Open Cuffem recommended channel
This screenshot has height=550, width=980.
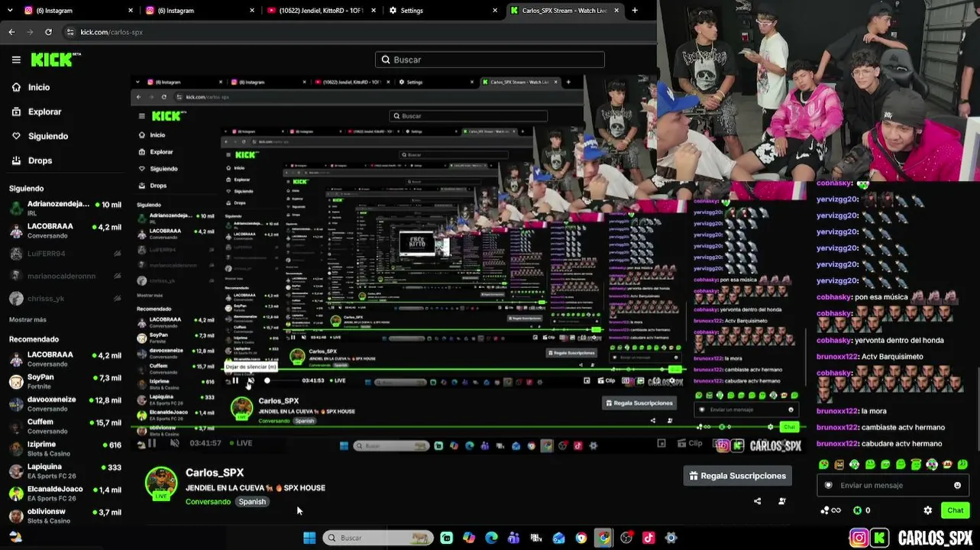tap(65, 425)
